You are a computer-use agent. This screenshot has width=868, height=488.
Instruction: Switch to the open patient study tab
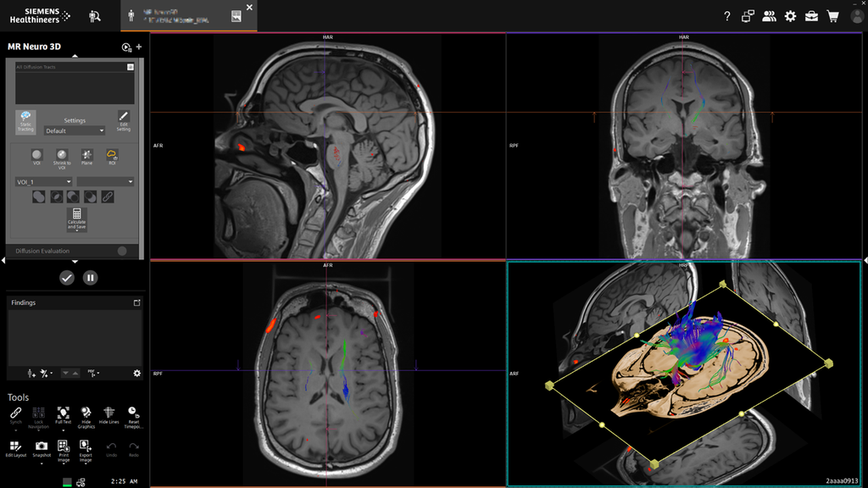pyautogui.click(x=187, y=15)
